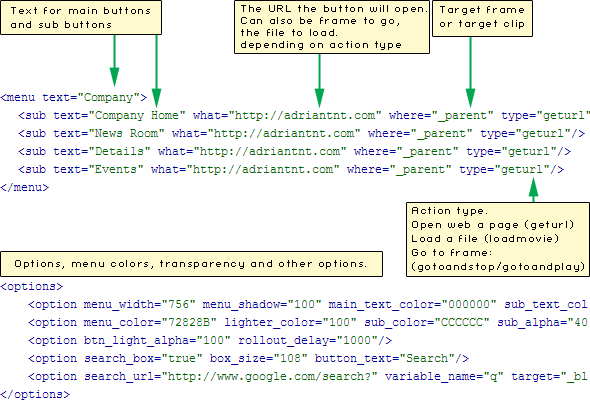Click where="_parent" on the Details line
The height and width of the screenshot is (400, 590).
406,152
